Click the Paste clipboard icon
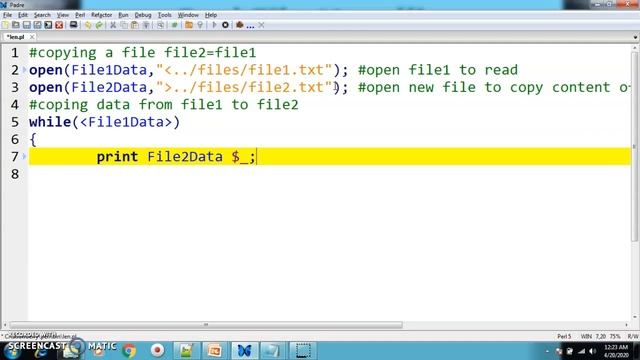Screen dimensions: 640x360 pyautogui.click(x=134, y=25)
